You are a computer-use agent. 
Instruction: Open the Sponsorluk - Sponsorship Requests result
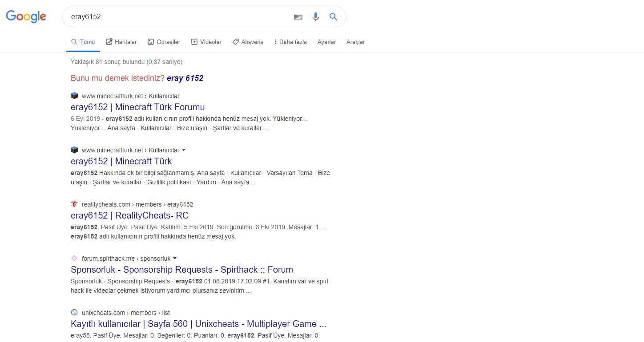coord(182,270)
